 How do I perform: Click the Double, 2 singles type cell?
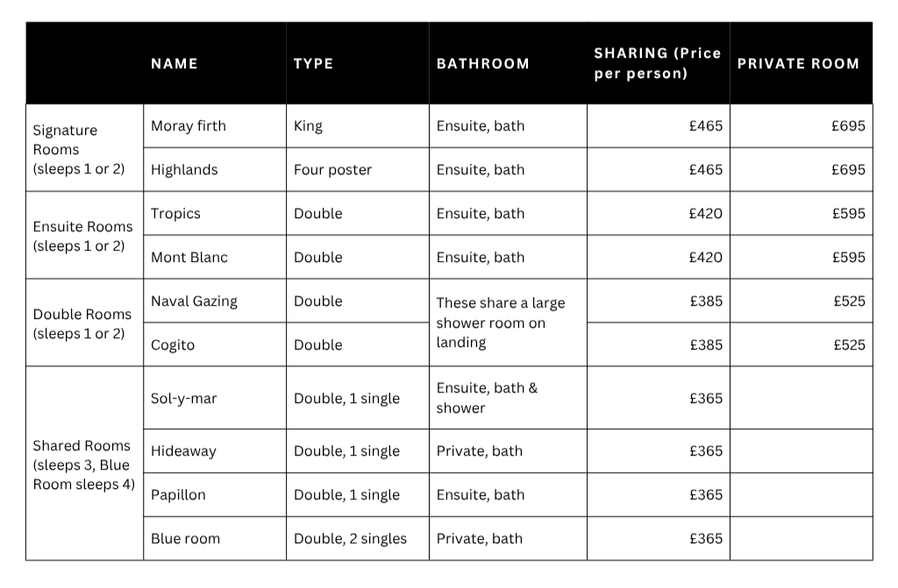tap(358, 538)
